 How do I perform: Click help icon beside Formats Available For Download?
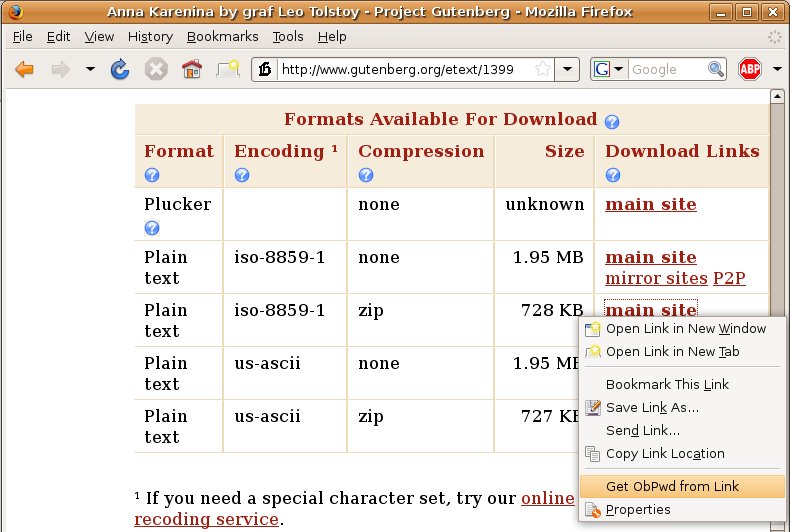pos(612,121)
